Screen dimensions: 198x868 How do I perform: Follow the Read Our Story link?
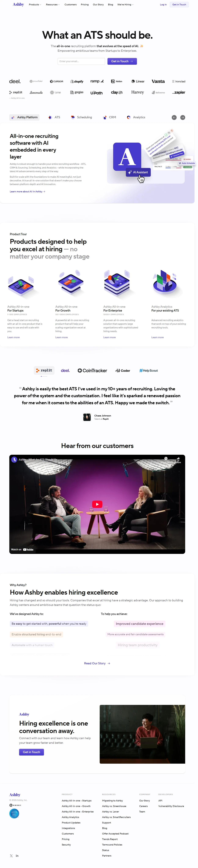click(x=97, y=663)
